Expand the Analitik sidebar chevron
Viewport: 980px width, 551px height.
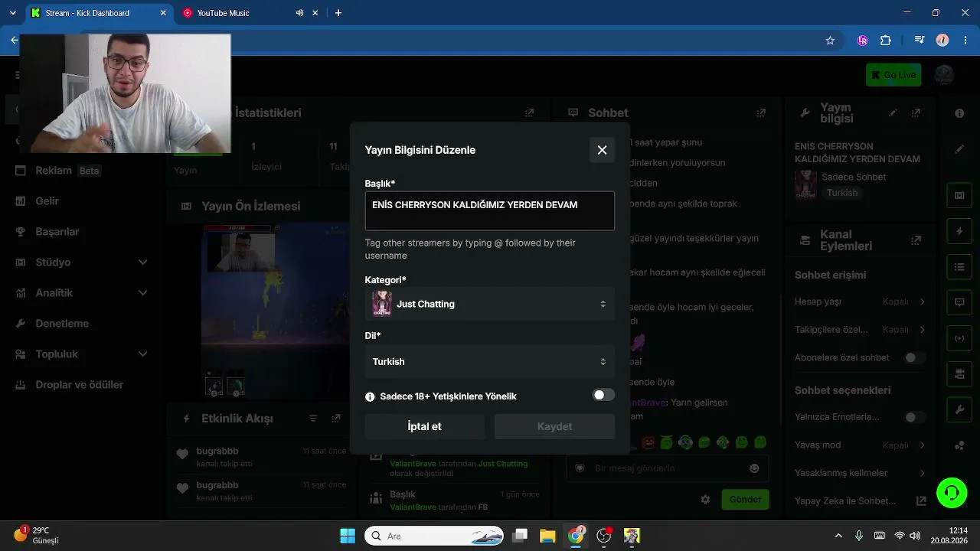point(142,293)
